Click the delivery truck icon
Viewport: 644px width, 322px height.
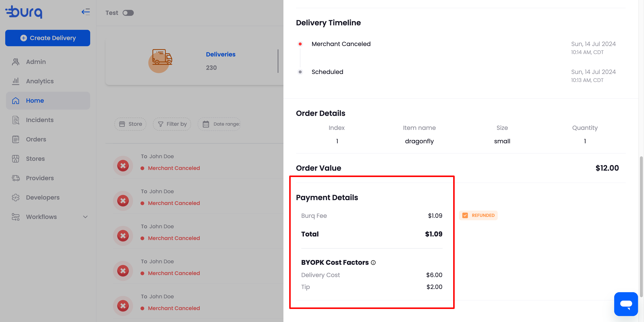(162, 57)
